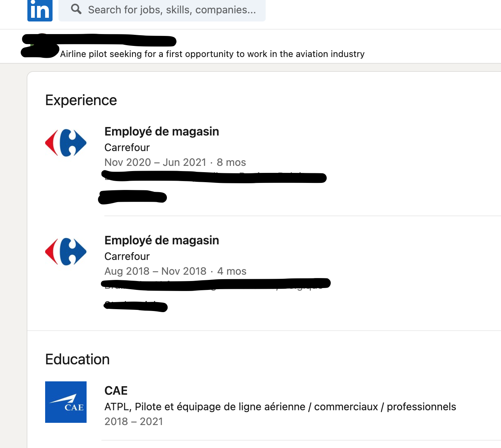Click Carrefour company name above Nov 2020 dates
The height and width of the screenshot is (448, 501).
[x=127, y=147]
